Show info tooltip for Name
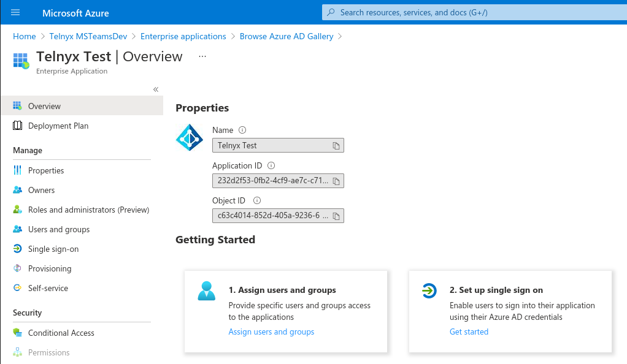Screen dimensions: 627x364 pos(242,130)
